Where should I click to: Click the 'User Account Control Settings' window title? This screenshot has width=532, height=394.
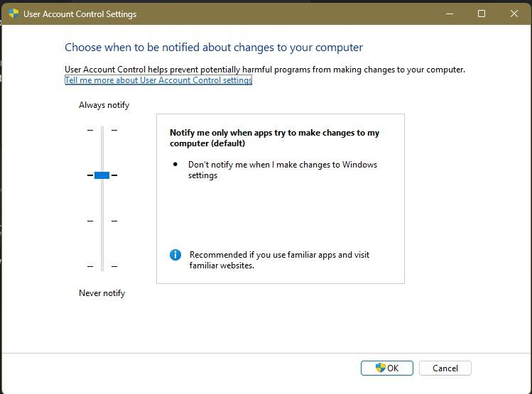point(80,14)
